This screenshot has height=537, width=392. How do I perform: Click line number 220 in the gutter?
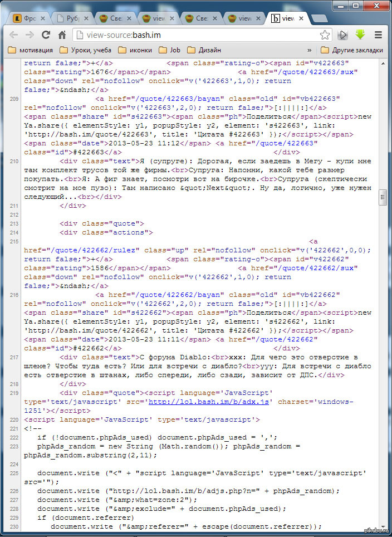coord(14,419)
